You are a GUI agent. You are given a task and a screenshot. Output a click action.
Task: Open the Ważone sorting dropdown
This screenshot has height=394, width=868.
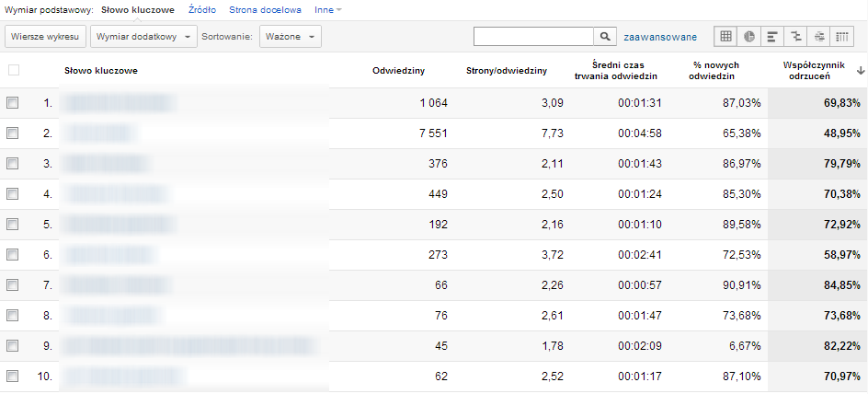coord(291,37)
